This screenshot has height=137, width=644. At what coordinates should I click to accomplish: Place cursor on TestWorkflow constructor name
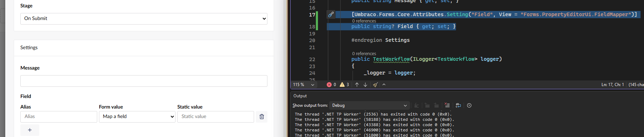click(391, 59)
